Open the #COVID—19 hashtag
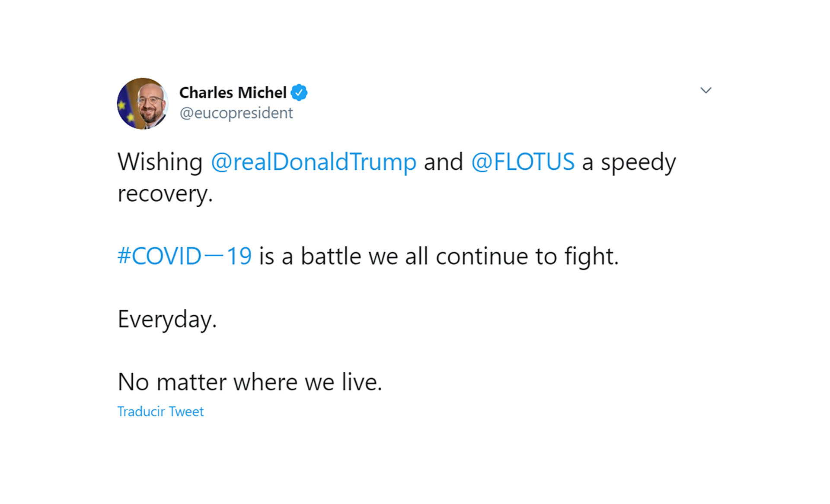 coord(185,256)
